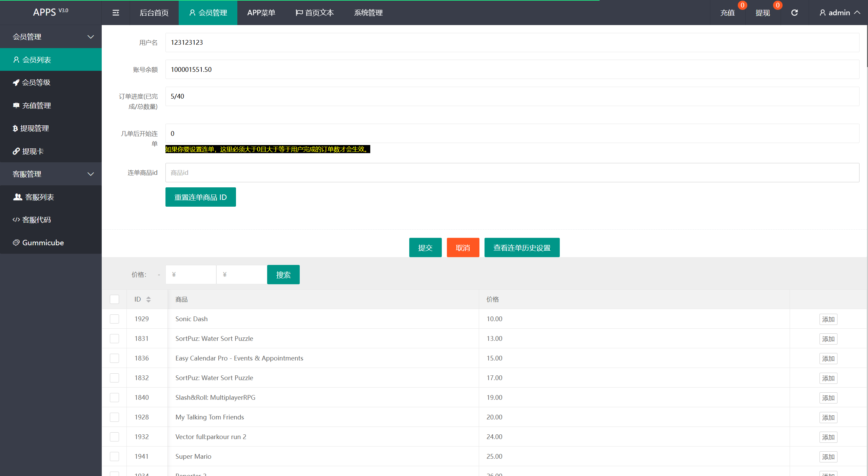Click 添加 for My Talking Tom Friends
This screenshot has width=868, height=476.
pos(828,417)
